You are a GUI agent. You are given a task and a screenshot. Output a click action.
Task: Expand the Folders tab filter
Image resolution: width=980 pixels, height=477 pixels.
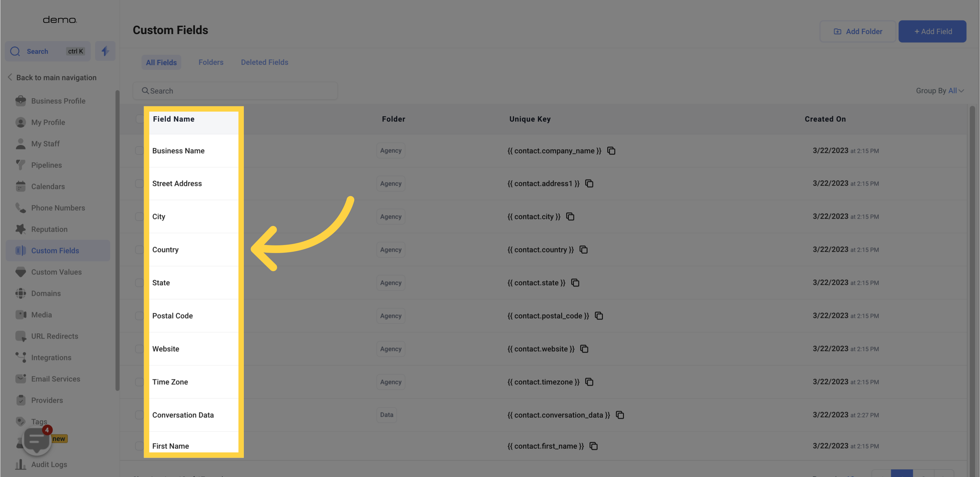pos(211,62)
